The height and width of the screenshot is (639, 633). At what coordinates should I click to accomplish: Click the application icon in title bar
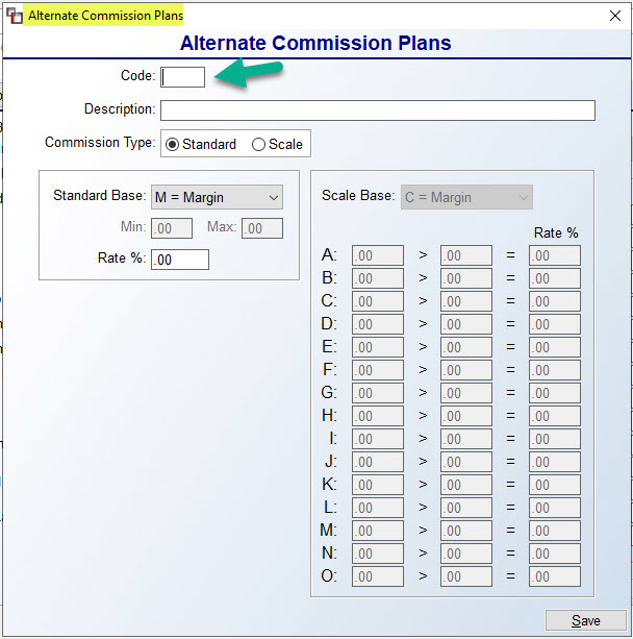tap(14, 15)
